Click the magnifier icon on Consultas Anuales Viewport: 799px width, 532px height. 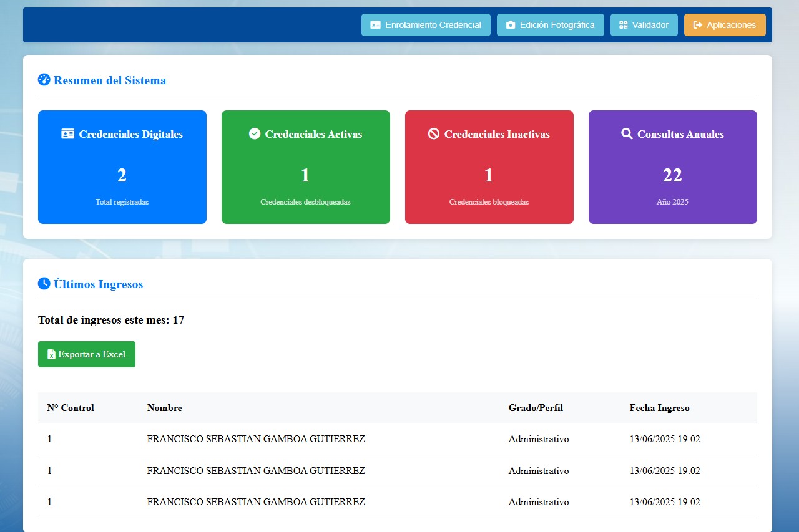coord(627,133)
